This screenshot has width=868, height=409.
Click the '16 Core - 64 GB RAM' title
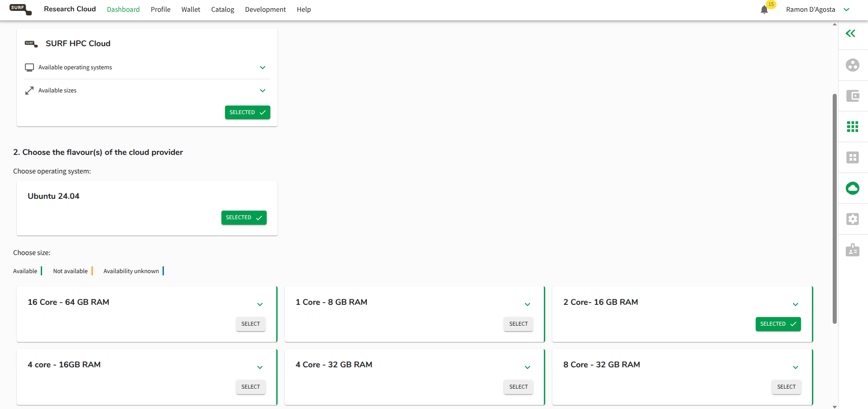coord(68,302)
